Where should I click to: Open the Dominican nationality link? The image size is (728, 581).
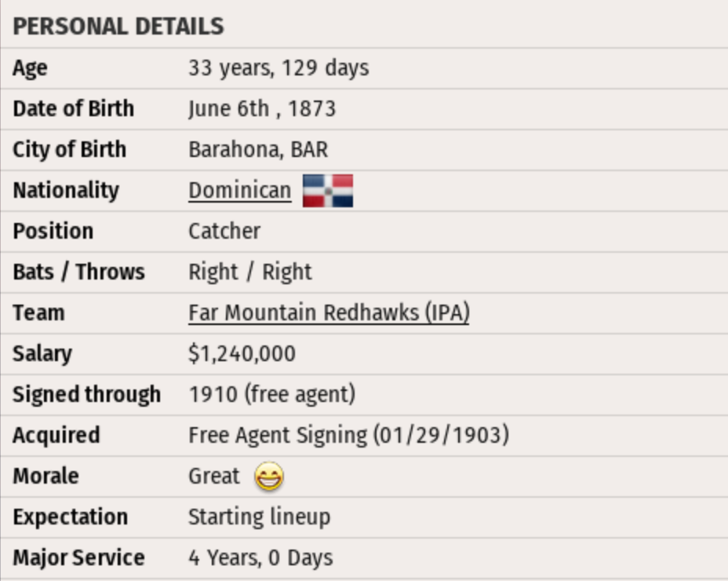pyautogui.click(x=239, y=191)
